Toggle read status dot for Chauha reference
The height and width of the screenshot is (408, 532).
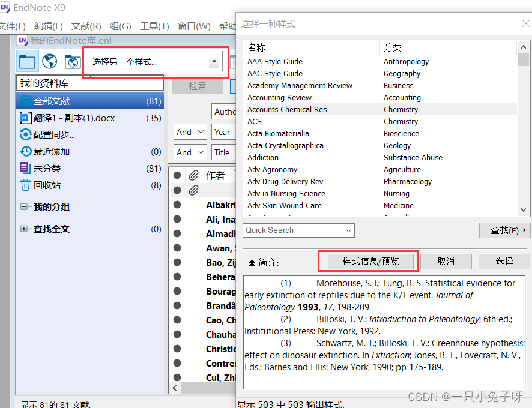click(x=177, y=334)
